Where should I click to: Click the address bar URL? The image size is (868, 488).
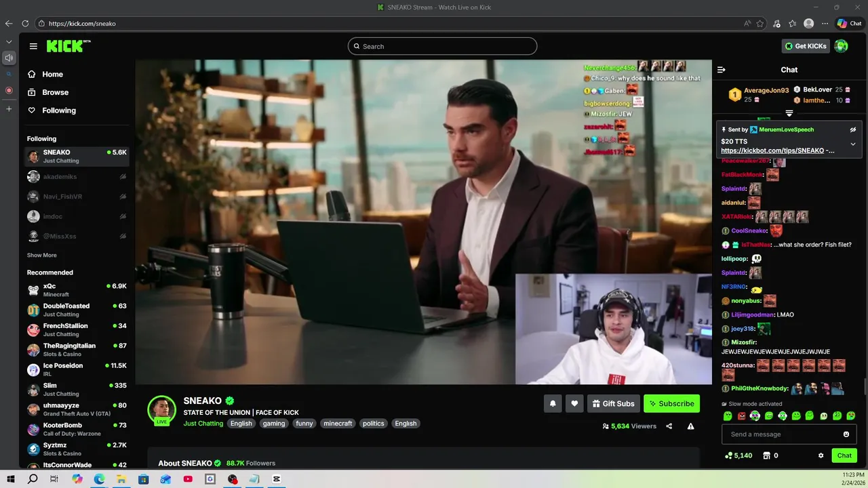(82, 23)
